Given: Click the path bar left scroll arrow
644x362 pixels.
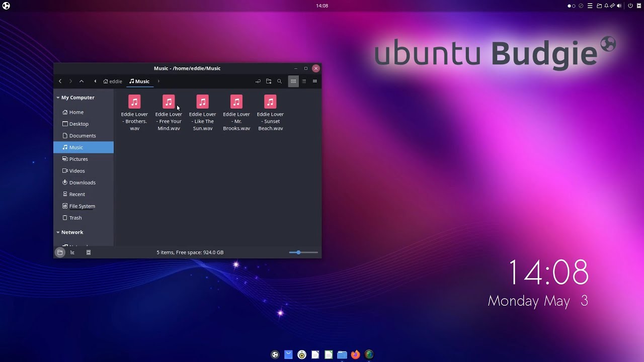Looking at the screenshot, I should point(95,81).
